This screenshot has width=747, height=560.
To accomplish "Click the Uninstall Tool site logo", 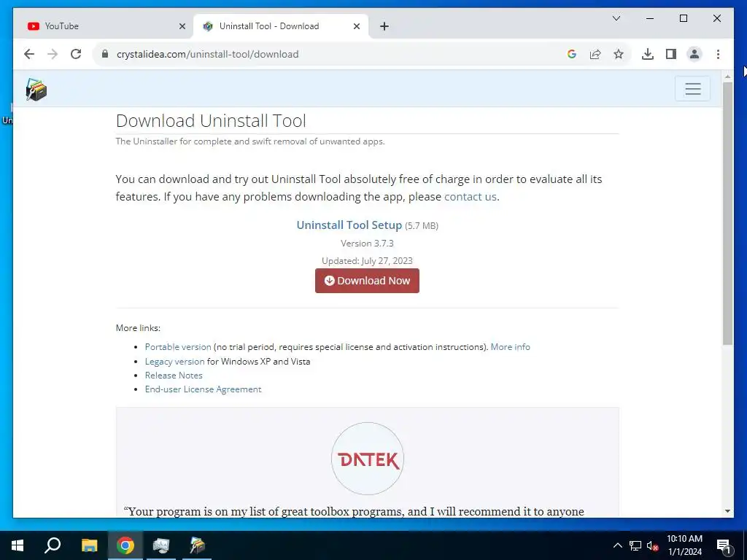I will [x=36, y=89].
